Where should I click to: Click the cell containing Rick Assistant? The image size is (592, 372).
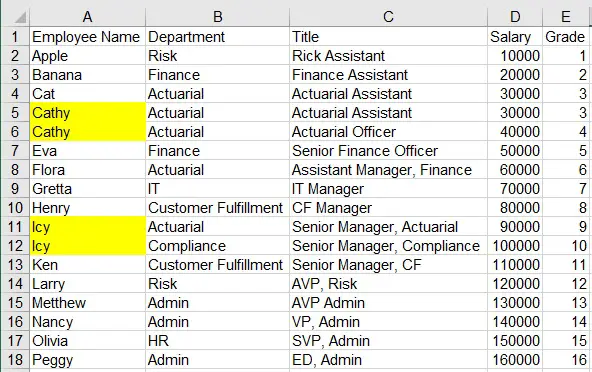[x=388, y=56]
